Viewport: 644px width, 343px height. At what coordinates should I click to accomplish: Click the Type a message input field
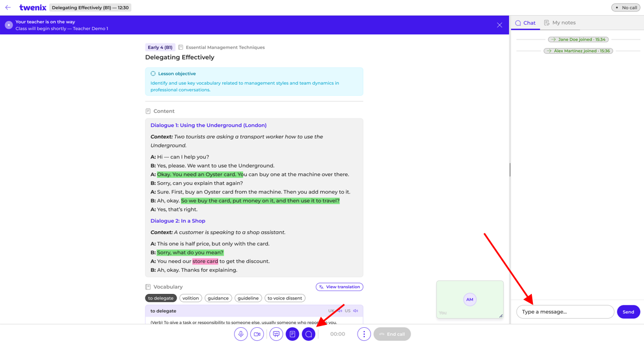coord(565,312)
